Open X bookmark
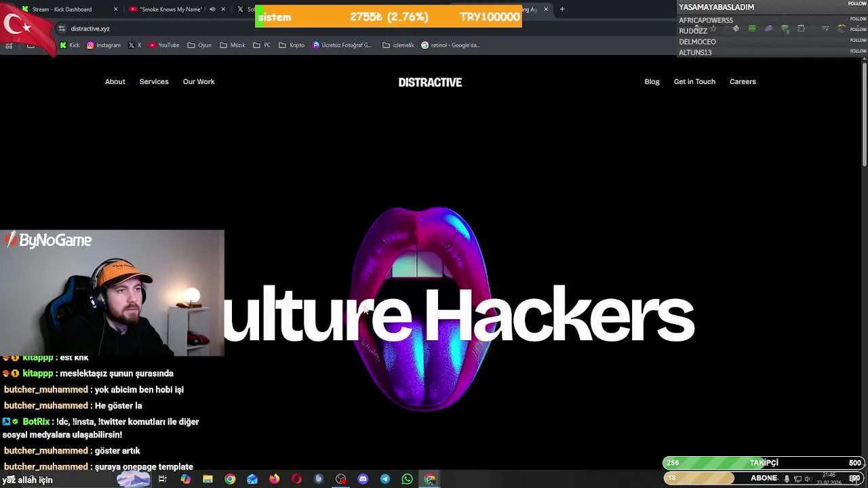 coord(134,45)
